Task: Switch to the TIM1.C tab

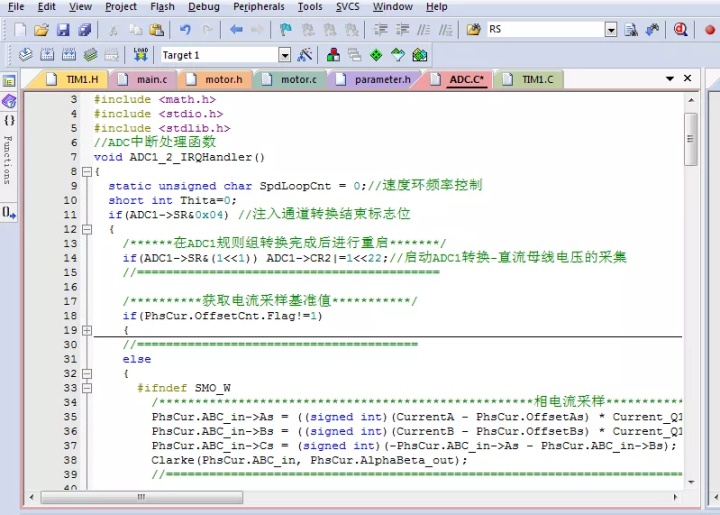Action: 529,79
